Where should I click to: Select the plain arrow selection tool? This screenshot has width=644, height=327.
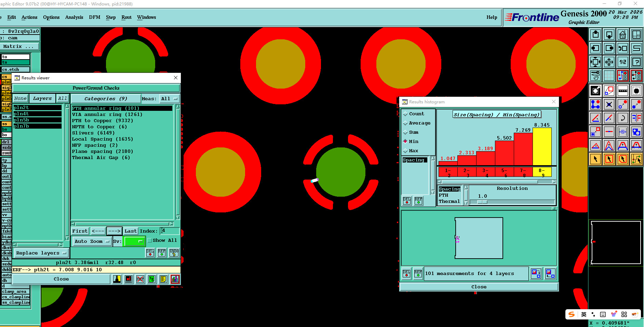point(595,159)
